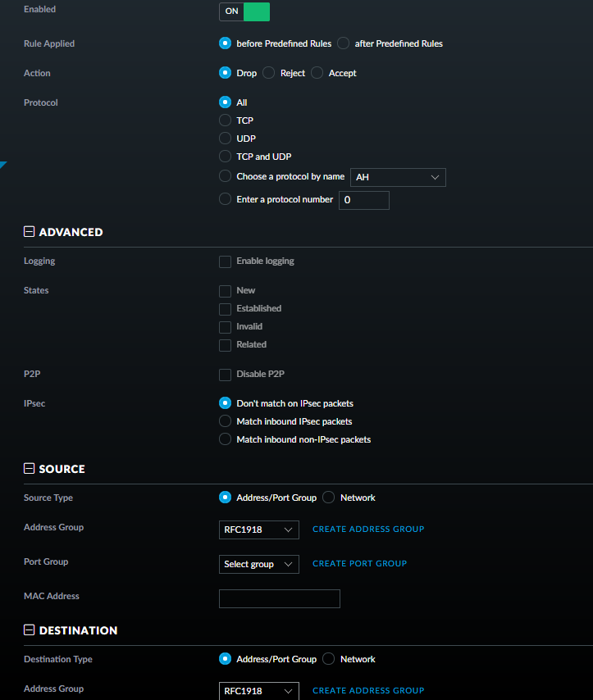This screenshot has width=593, height=700.
Task: Select TCP and UDP protocol
Action: pos(226,157)
